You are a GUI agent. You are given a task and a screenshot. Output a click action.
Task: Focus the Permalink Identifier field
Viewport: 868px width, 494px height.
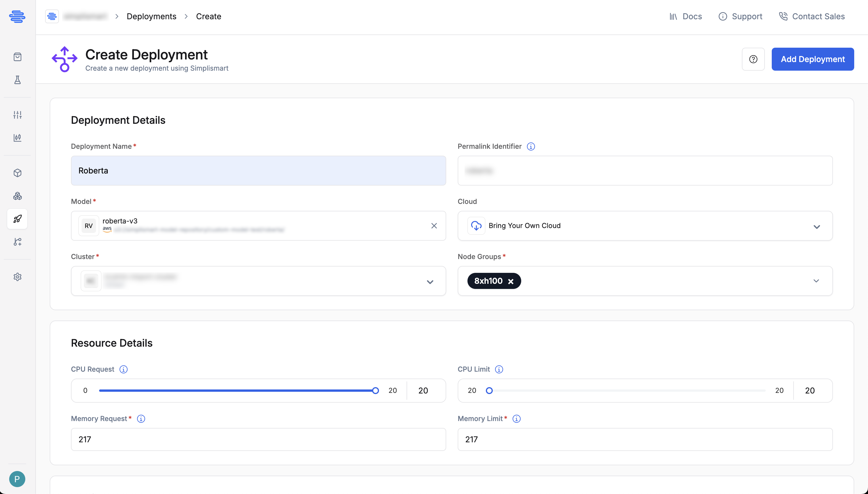coord(645,171)
